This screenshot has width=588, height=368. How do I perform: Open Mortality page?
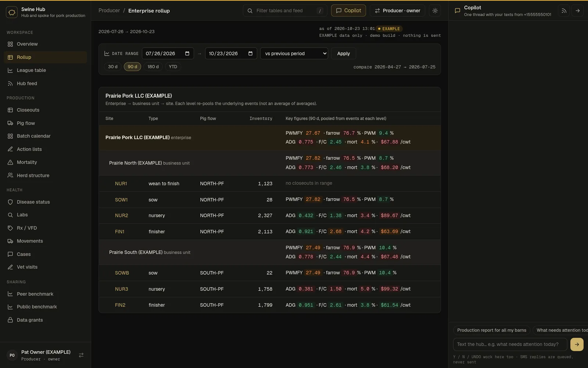click(45, 162)
